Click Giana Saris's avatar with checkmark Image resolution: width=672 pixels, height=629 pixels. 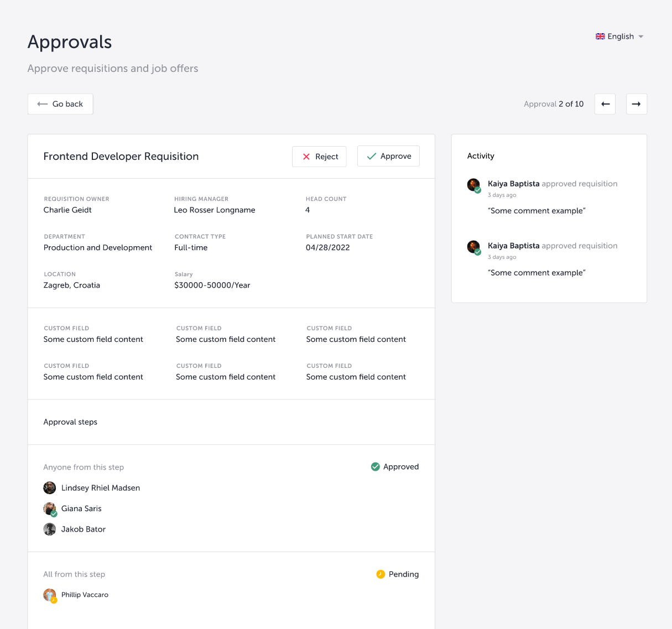click(50, 508)
